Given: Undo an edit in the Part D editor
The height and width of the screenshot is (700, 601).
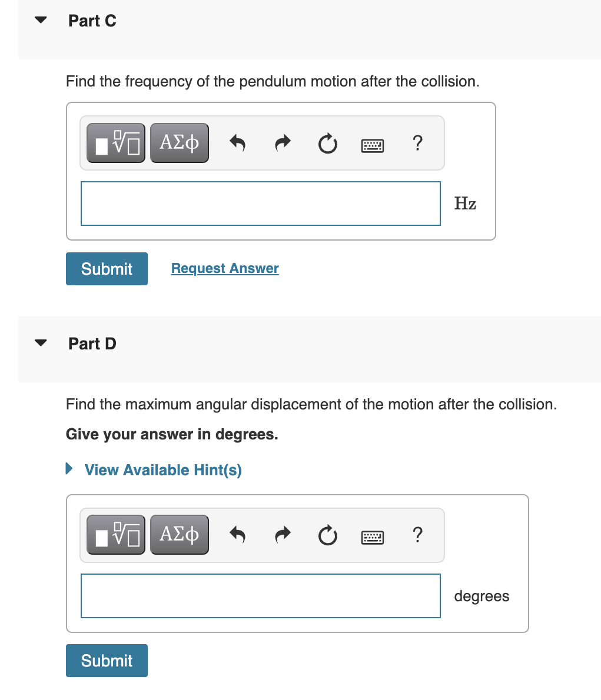Looking at the screenshot, I should [x=238, y=534].
